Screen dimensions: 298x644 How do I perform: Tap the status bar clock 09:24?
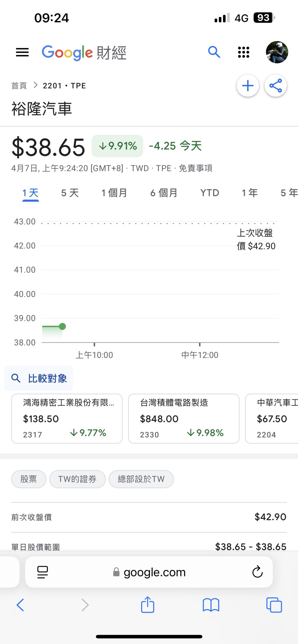[x=52, y=18]
